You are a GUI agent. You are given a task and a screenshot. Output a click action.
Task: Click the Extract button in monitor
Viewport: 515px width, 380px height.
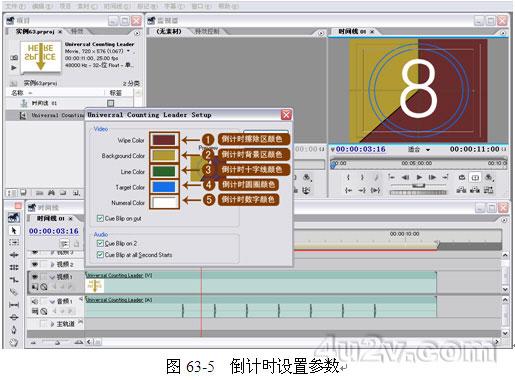(x=475, y=190)
